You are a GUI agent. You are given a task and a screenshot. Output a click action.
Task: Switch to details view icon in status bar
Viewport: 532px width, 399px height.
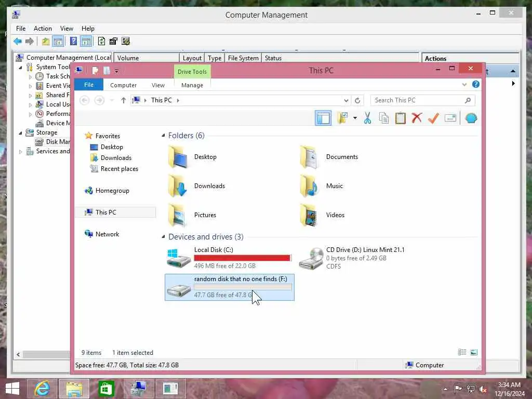[462, 352]
